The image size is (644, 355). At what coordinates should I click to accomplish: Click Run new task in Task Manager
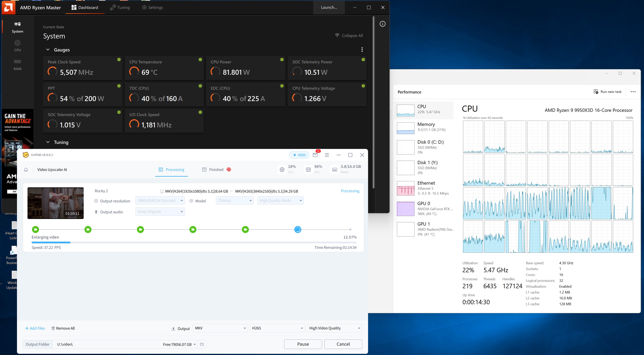pyautogui.click(x=608, y=92)
